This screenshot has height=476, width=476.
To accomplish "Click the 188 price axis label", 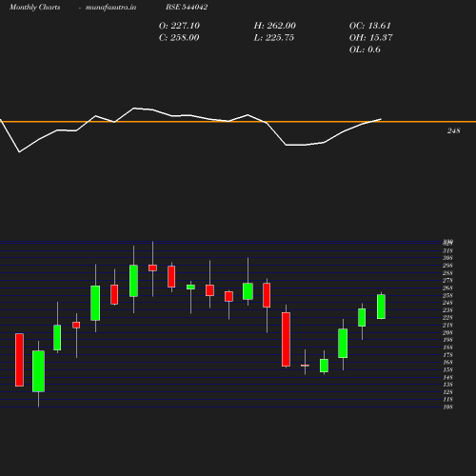I will point(447,347).
